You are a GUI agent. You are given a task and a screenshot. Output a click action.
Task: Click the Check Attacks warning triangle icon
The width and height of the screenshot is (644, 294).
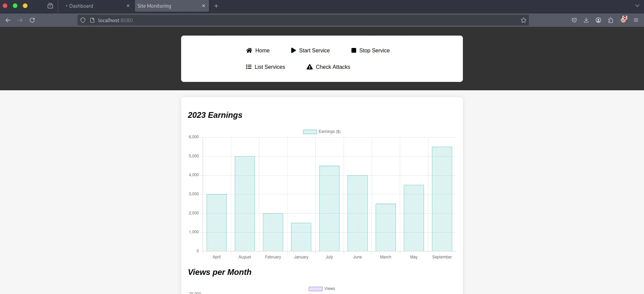point(310,67)
